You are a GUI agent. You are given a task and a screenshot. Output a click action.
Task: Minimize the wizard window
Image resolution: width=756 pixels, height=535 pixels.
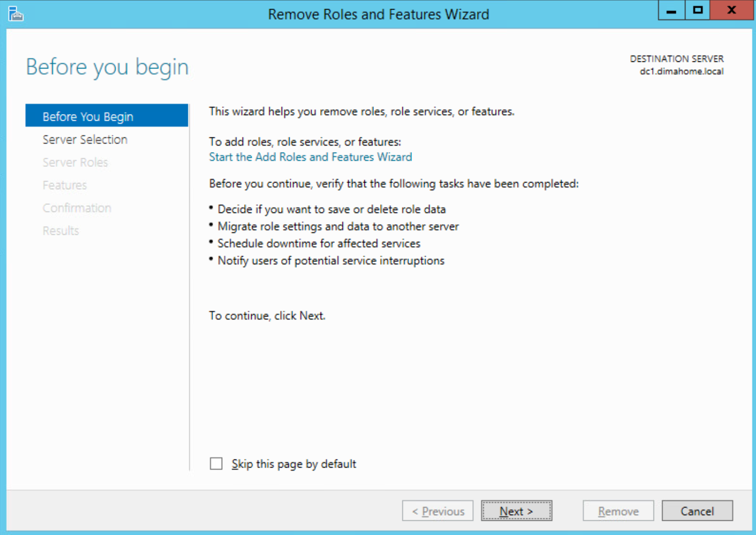(x=671, y=10)
